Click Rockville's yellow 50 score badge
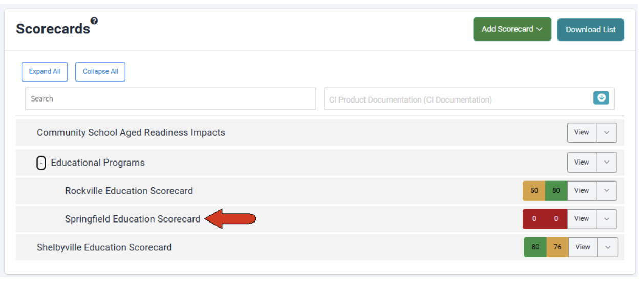Viewport: 644px width, 282px height. point(534,191)
